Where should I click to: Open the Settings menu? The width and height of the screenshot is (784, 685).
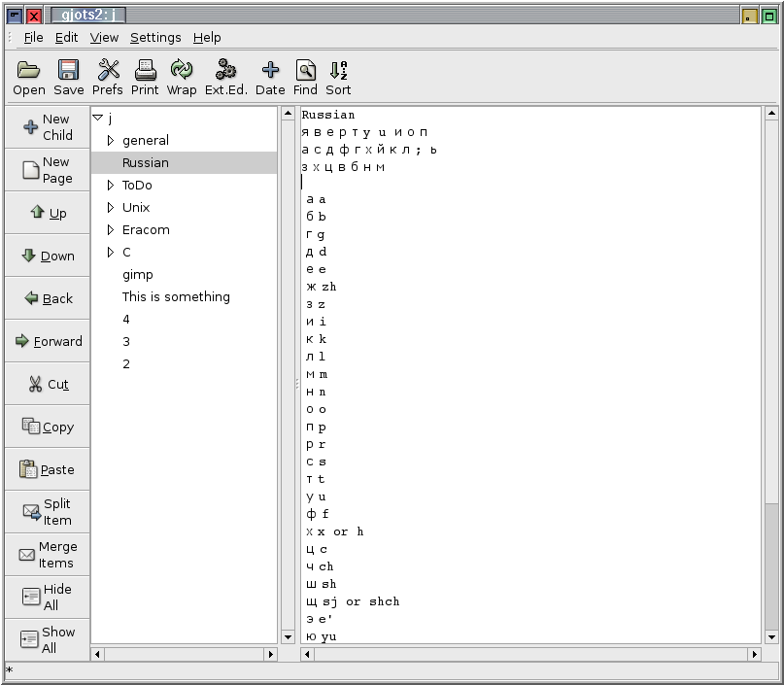pos(155,37)
